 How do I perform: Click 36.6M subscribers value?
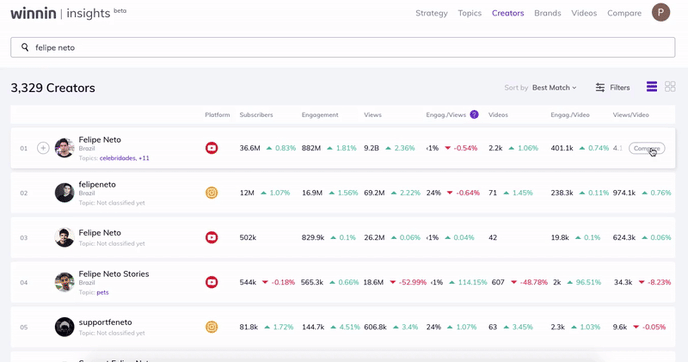click(x=250, y=148)
